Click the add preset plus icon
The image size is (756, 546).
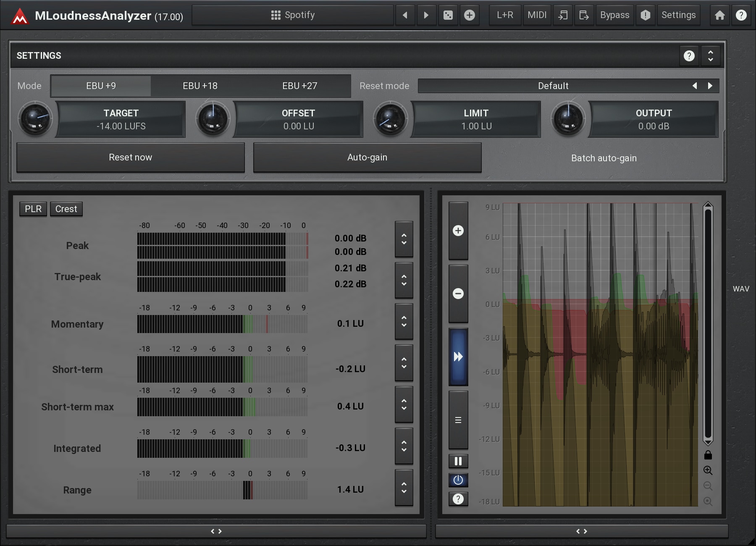click(x=469, y=16)
